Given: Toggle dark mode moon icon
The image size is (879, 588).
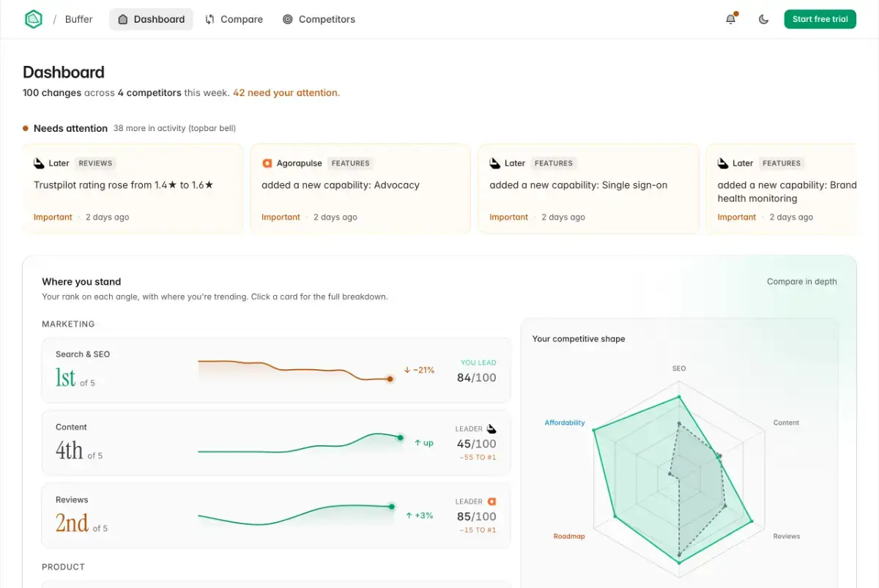Looking at the screenshot, I should 763,19.
